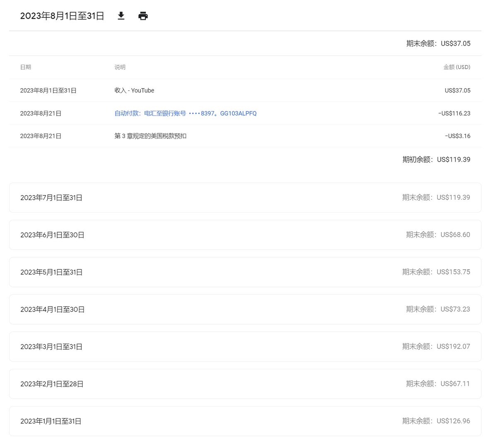This screenshot has height=448, width=497.
Task: Click the April ending balance US$73.23
Action: (x=438, y=310)
